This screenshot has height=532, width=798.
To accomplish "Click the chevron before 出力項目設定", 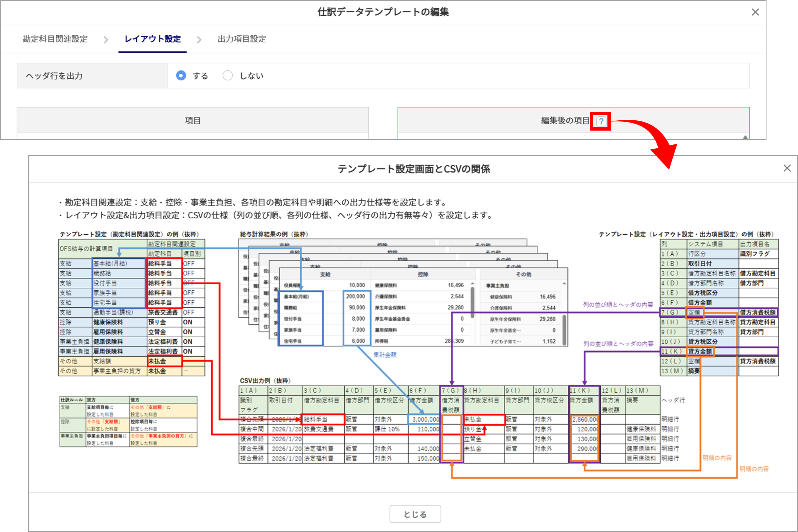I will coord(199,40).
